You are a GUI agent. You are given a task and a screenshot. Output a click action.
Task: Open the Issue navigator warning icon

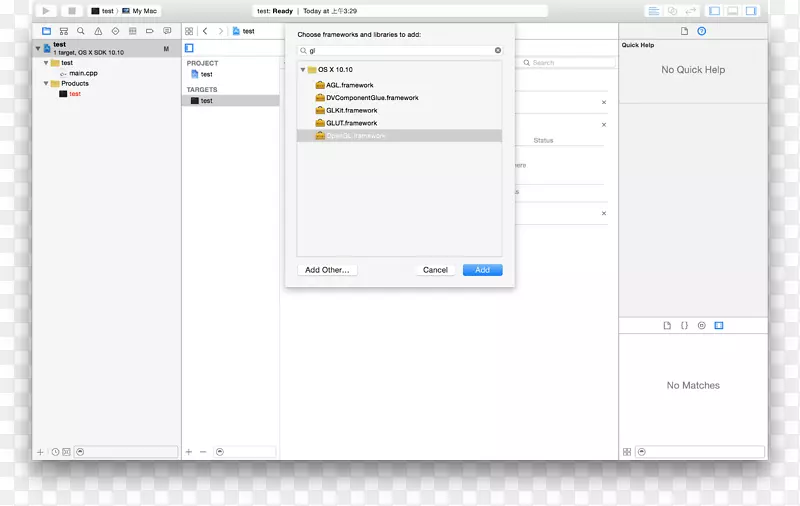98,31
